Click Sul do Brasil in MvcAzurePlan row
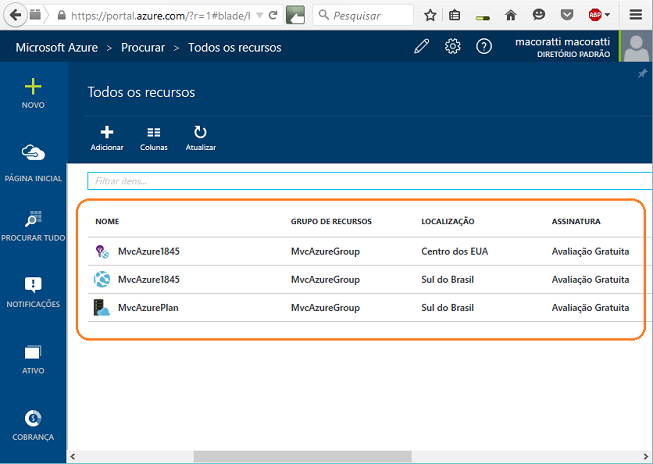Image resolution: width=653 pixels, height=464 pixels. click(447, 308)
